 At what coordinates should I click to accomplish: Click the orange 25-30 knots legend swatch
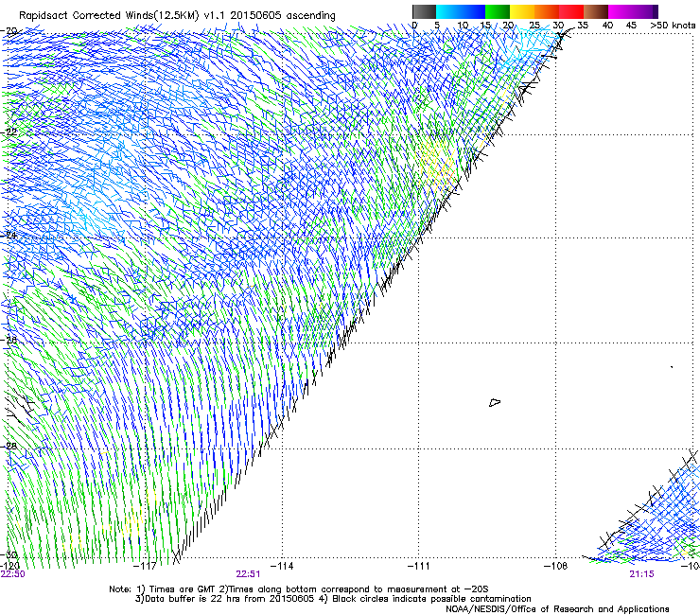[547, 11]
